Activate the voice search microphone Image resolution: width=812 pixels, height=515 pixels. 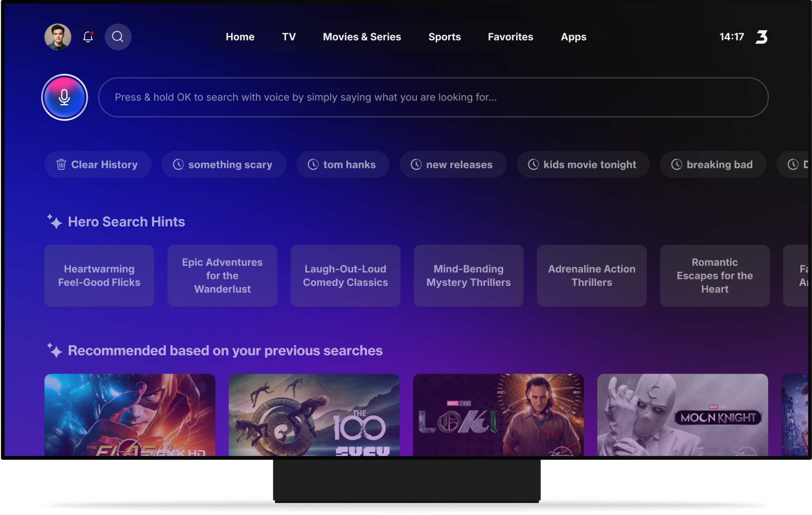64,97
